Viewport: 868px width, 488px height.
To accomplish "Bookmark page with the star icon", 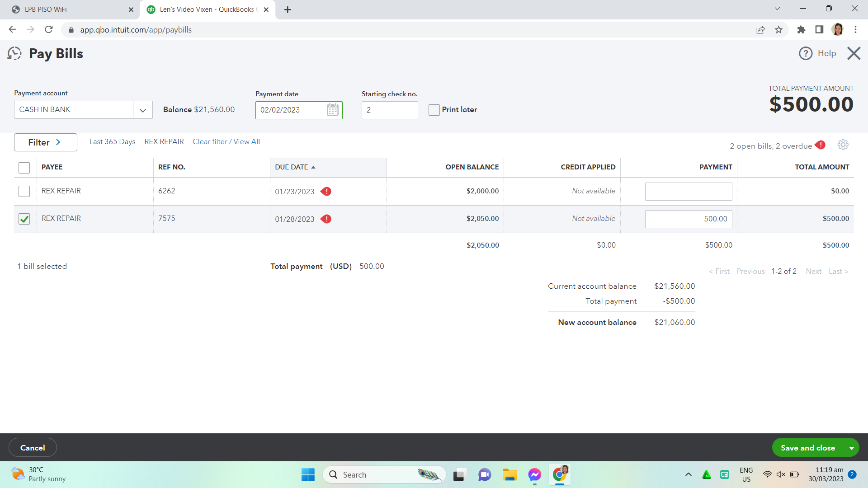I will pyautogui.click(x=778, y=30).
